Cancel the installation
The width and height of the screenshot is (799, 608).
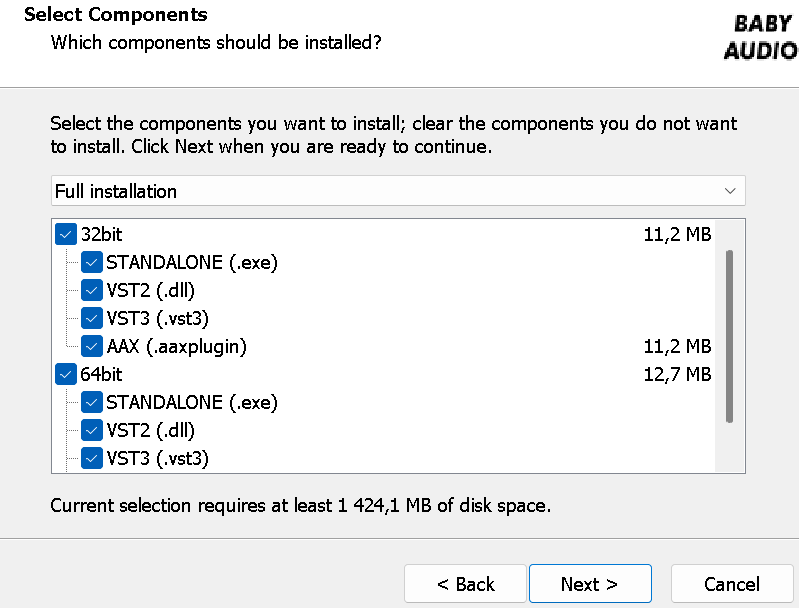tap(731, 584)
